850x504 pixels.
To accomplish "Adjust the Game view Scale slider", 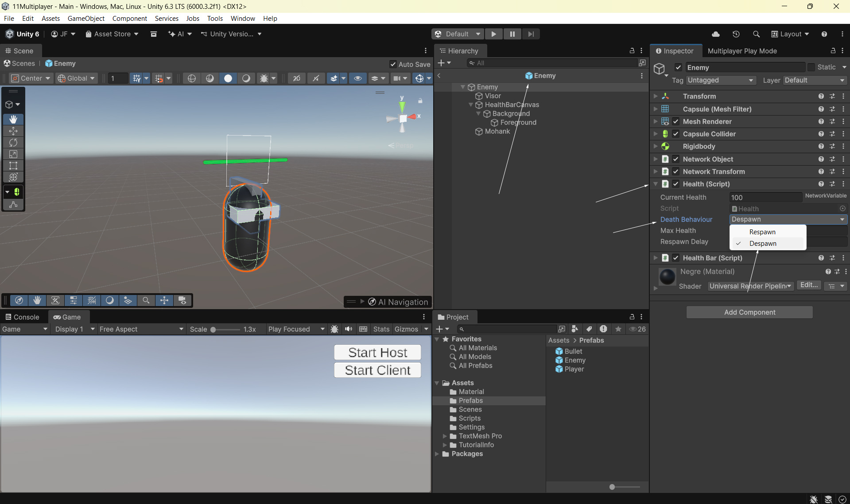I will 213,330.
